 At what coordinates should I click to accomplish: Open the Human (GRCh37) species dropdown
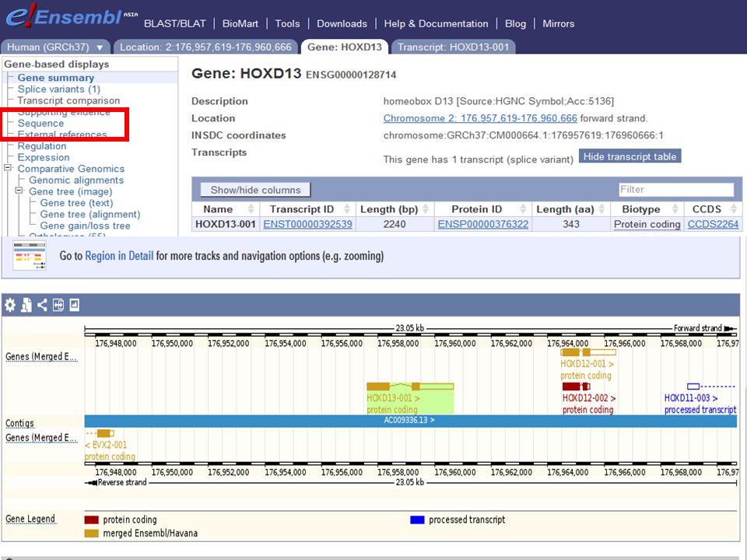[x=55, y=47]
